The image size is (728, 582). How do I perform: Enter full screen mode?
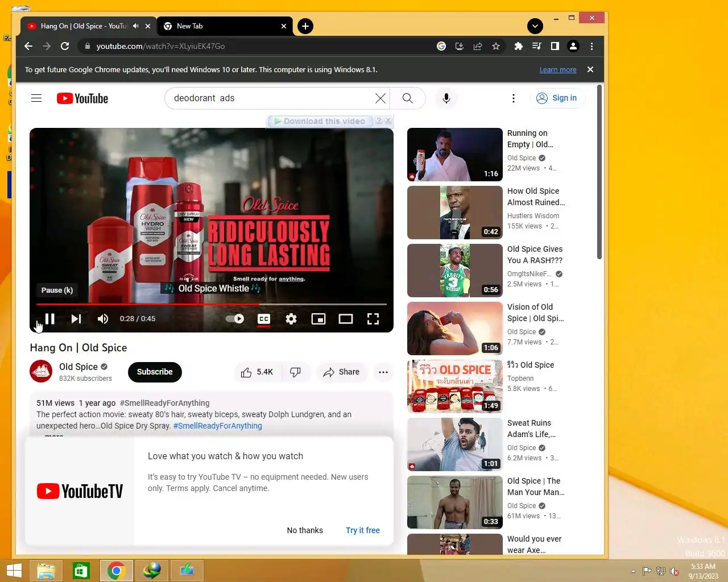point(373,319)
